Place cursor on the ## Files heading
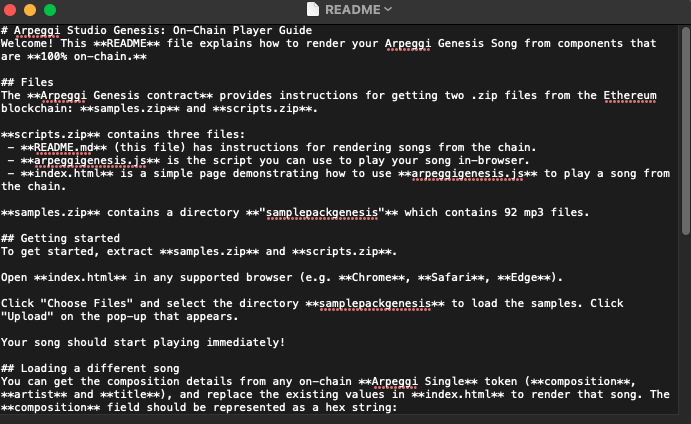Viewport: 691px width, 424px height. tap(27, 82)
